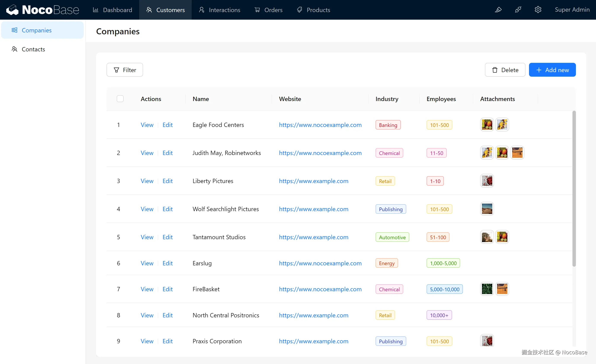Click the Companies grid icon in sidebar

(14, 30)
